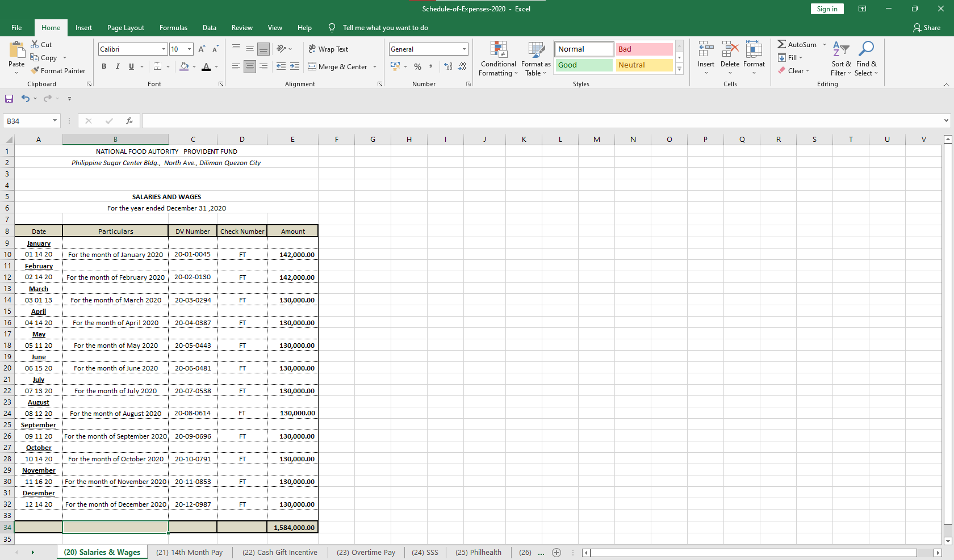Apply Comma Style formatting

point(430,66)
